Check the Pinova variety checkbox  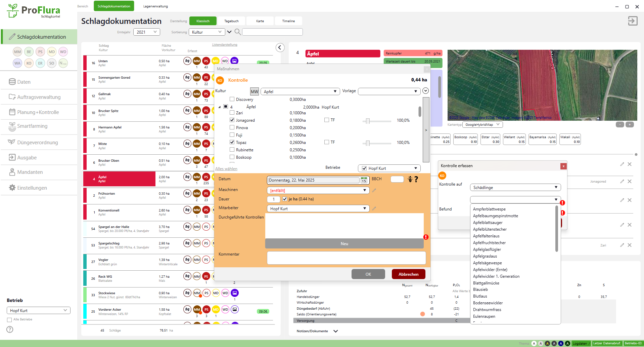point(232,127)
